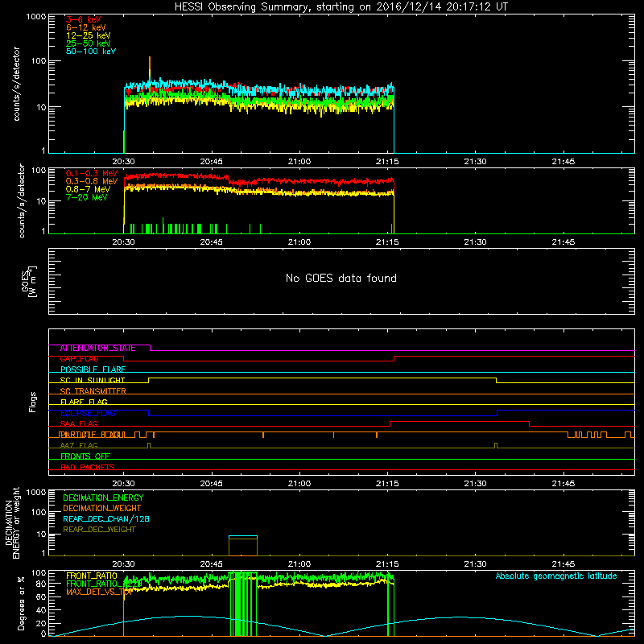Click the HESSI Observing Summary title

(x=341, y=7)
